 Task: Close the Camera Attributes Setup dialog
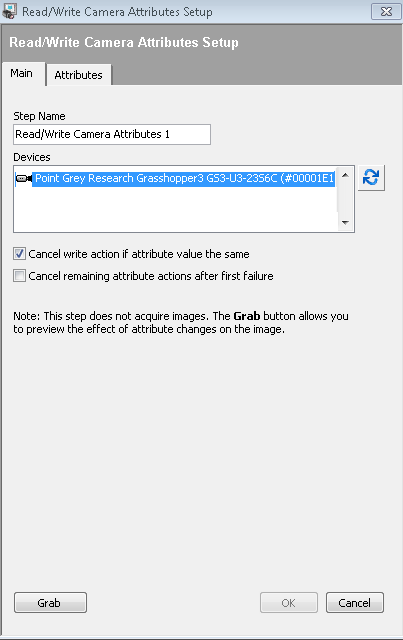click(x=386, y=11)
